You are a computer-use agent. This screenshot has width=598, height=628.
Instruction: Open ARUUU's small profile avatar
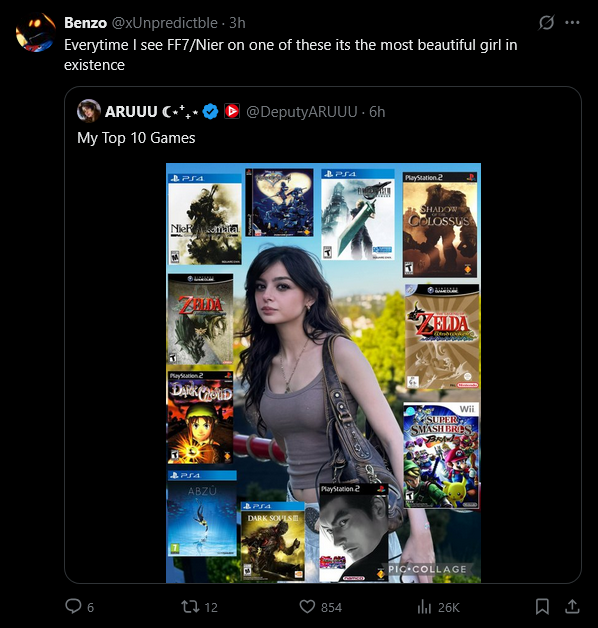tap(89, 111)
